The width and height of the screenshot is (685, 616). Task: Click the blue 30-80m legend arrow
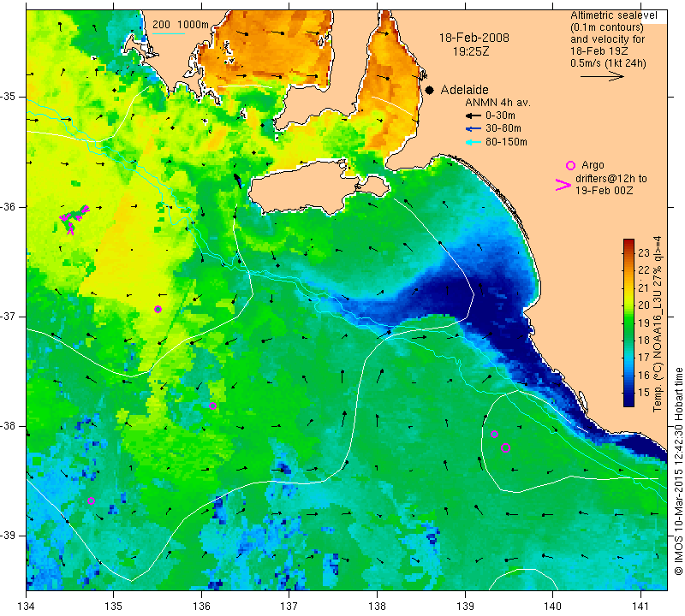pyautogui.click(x=474, y=129)
